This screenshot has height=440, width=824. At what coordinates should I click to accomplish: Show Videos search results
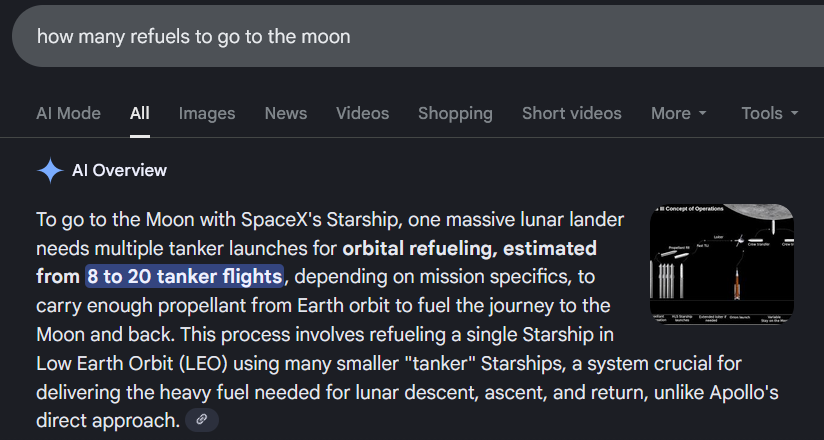(363, 113)
